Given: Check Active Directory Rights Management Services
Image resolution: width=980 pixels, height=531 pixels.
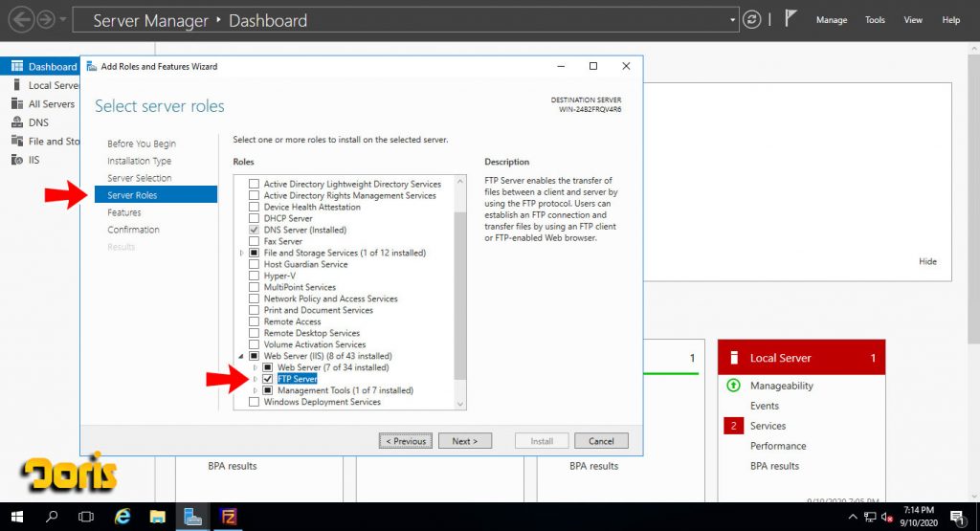Looking at the screenshot, I should click(254, 195).
